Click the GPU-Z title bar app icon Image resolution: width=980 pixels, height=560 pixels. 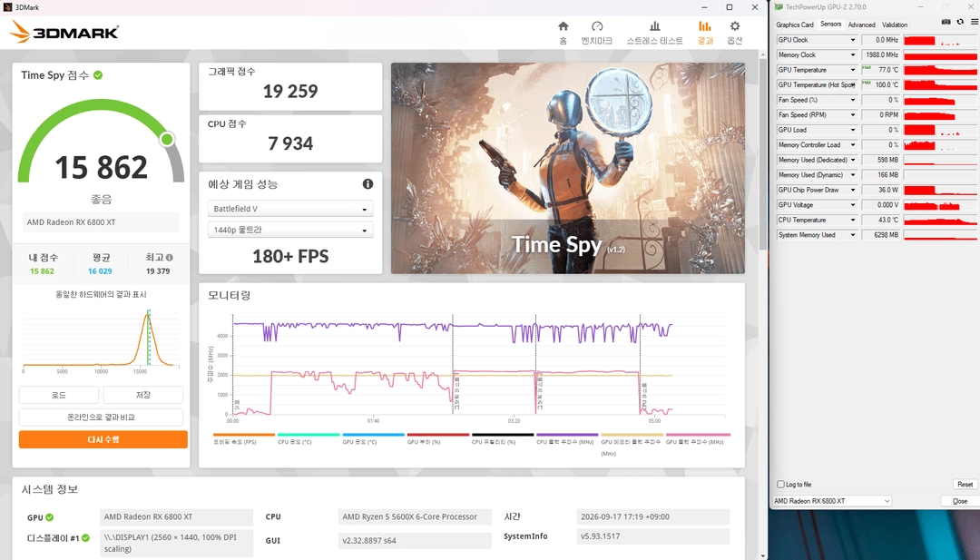[x=779, y=7]
